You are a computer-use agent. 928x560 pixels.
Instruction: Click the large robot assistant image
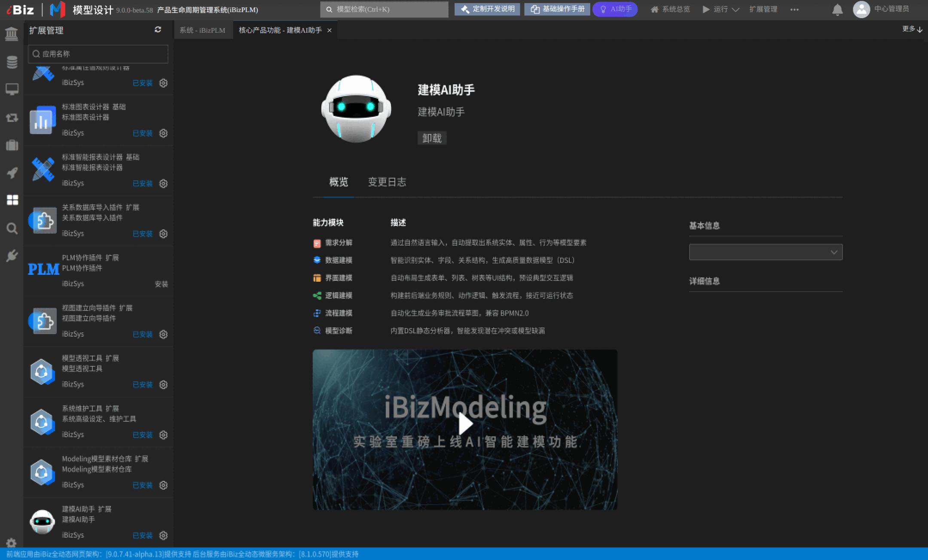(x=356, y=109)
